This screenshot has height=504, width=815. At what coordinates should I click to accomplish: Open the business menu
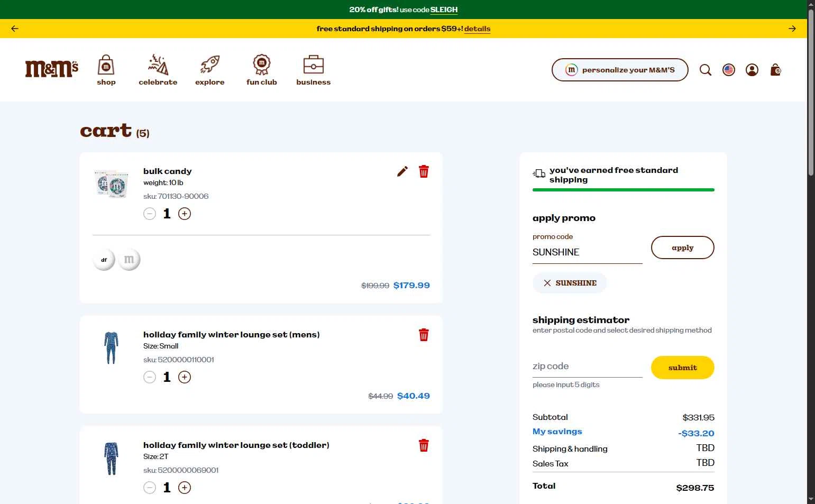pos(314,70)
